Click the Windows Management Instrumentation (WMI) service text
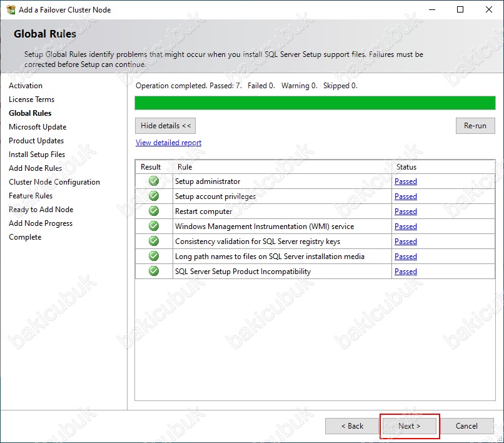 point(265,227)
